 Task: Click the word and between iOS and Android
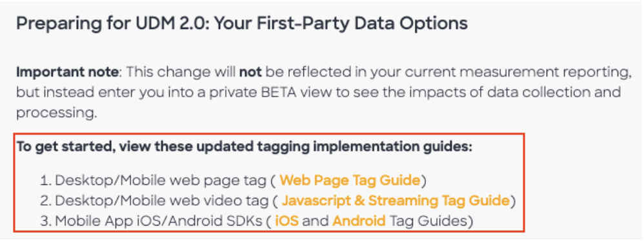316,221
